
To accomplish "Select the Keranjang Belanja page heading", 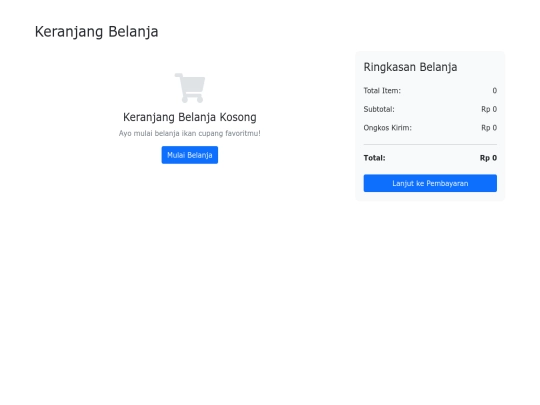I will point(96,32).
